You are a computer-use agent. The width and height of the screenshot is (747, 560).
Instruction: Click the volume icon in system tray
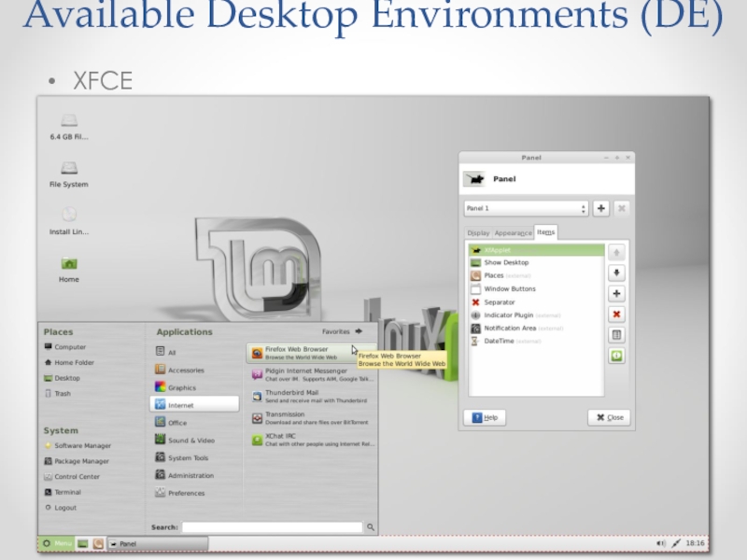point(661,542)
